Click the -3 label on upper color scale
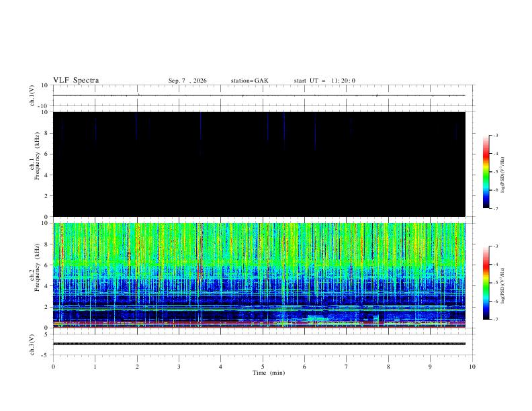532x411 pixels. coord(495,135)
